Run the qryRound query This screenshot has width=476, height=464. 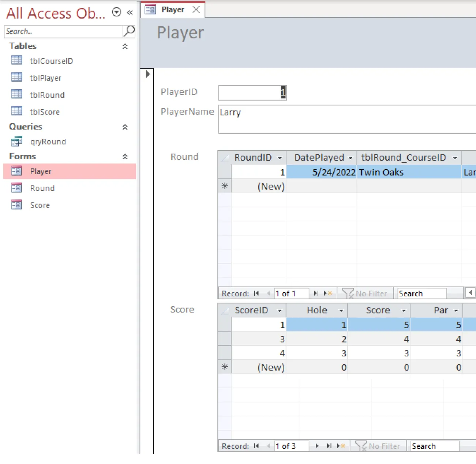(x=48, y=142)
